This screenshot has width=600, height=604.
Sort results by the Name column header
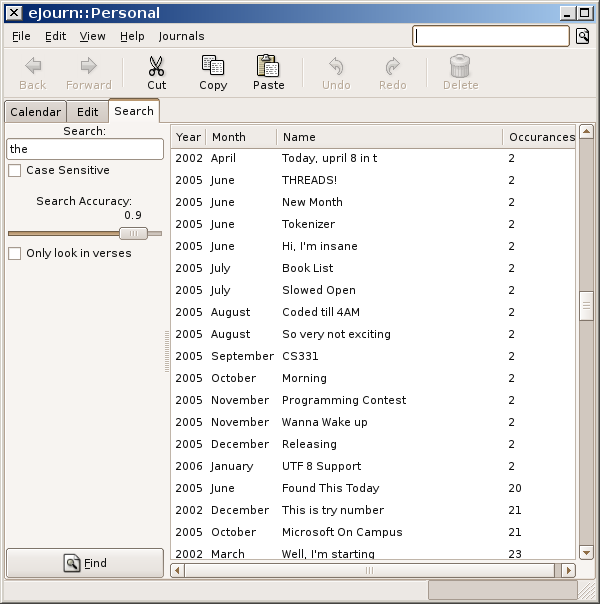pos(390,137)
